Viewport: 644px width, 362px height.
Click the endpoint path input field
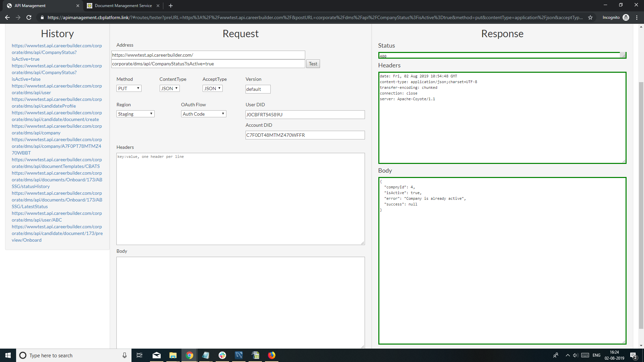[x=208, y=64]
